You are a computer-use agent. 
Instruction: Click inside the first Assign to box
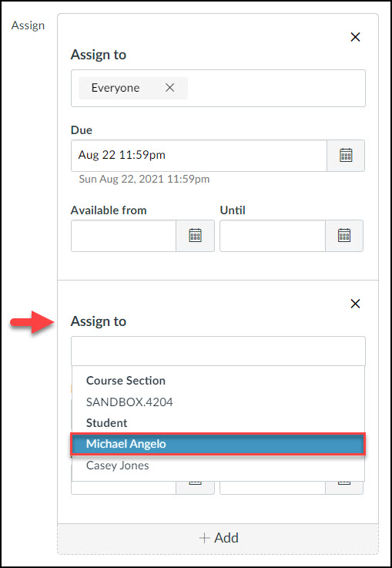coord(218,88)
